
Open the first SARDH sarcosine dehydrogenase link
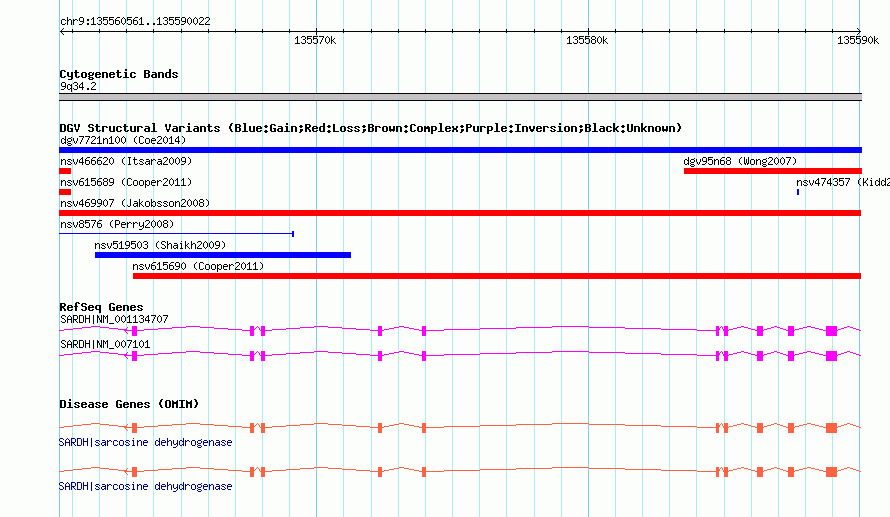tap(145, 442)
